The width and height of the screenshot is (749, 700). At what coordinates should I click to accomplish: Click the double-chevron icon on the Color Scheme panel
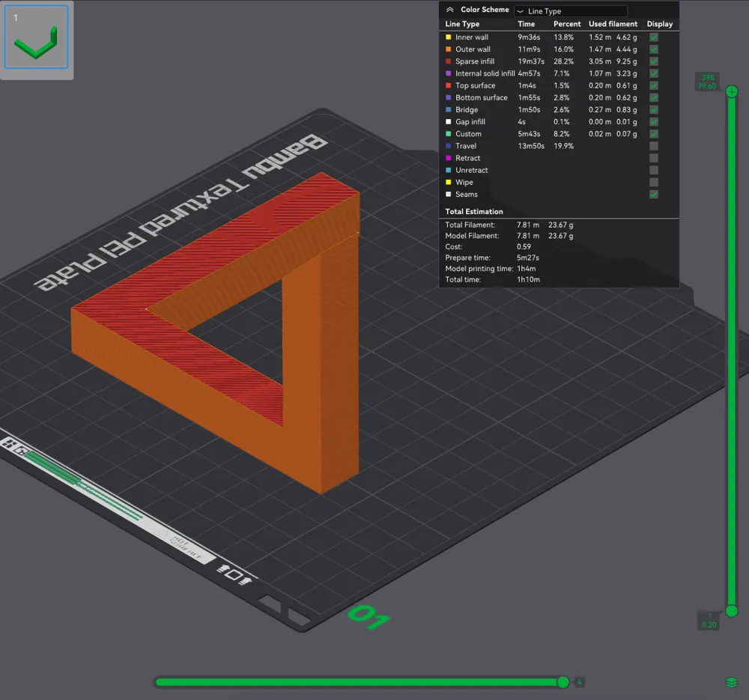click(x=449, y=10)
